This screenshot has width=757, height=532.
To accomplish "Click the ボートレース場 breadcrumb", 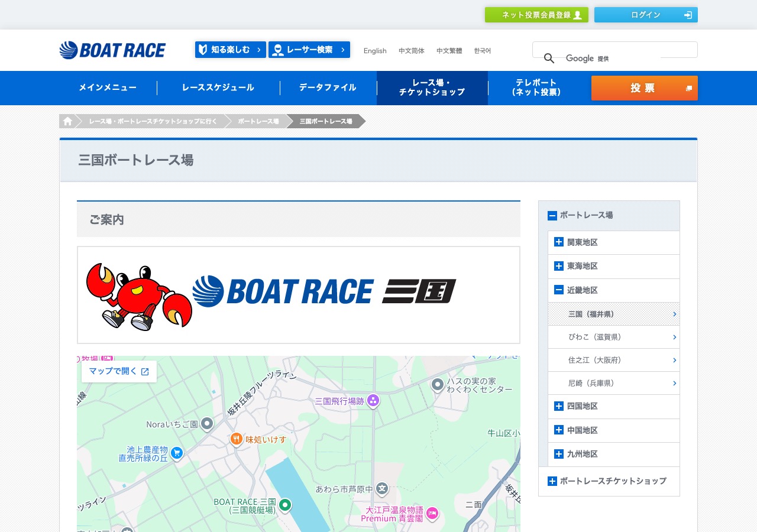I will pyautogui.click(x=258, y=121).
